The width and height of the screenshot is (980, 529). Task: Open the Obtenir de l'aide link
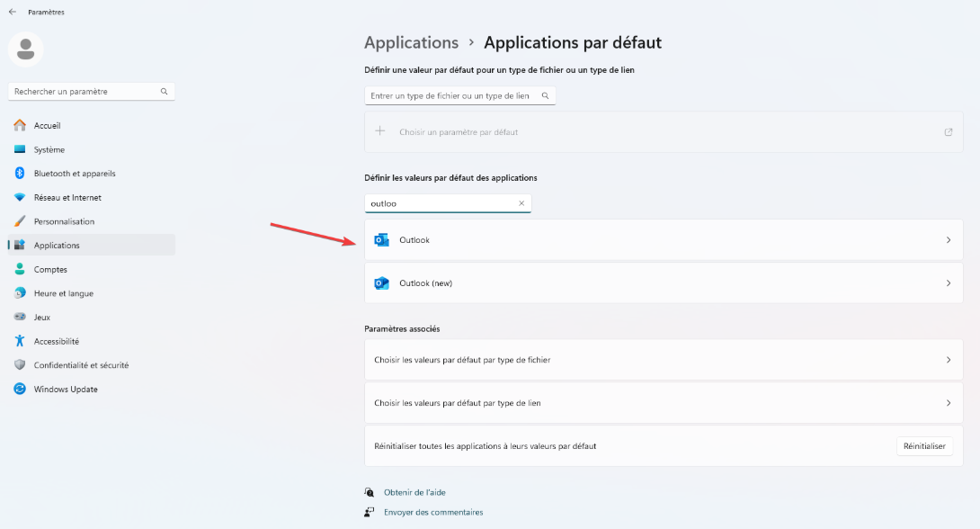tap(414, 492)
